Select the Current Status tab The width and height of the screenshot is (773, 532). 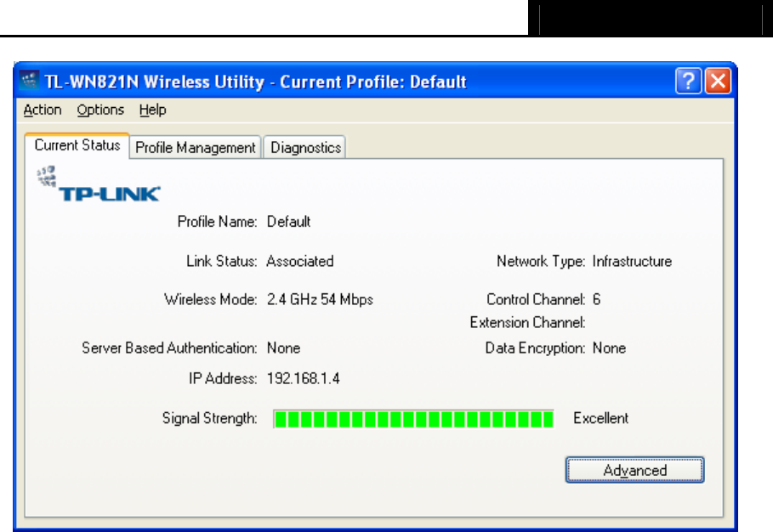point(77,145)
